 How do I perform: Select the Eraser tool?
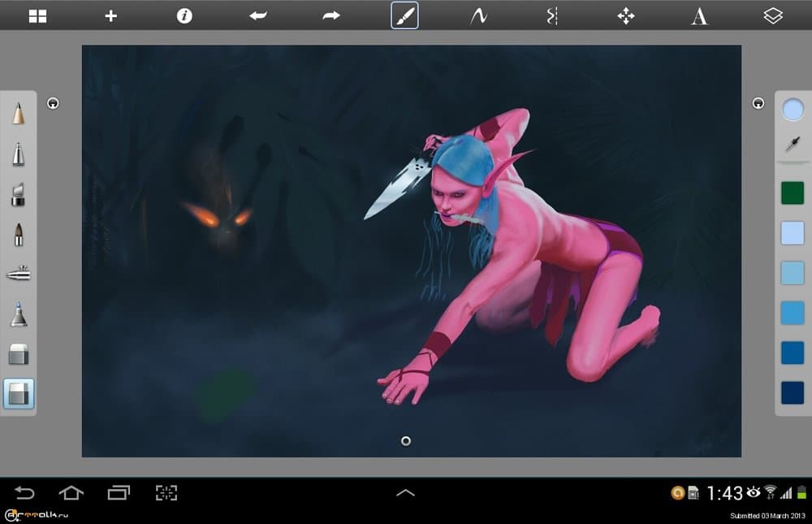(18, 355)
